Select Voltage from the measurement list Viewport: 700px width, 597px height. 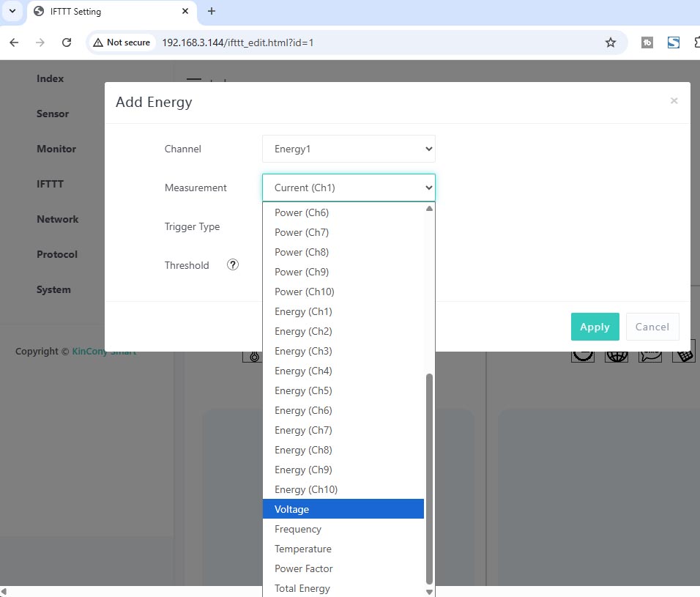tap(343, 509)
